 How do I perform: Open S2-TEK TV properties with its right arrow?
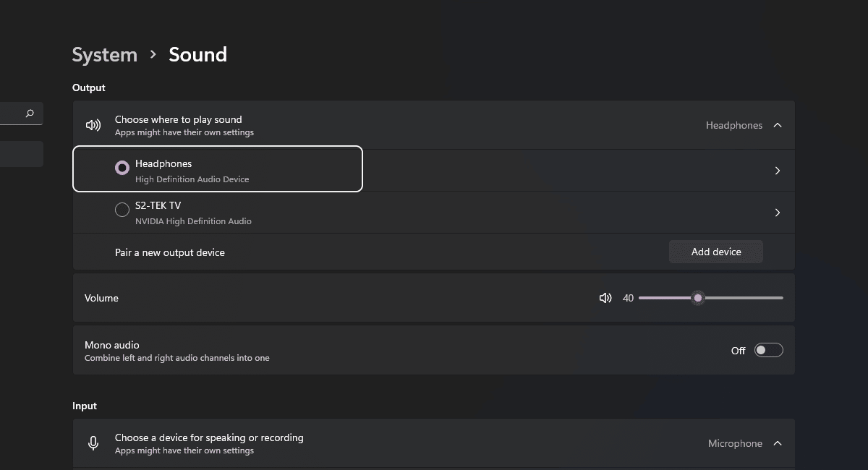[x=778, y=213]
